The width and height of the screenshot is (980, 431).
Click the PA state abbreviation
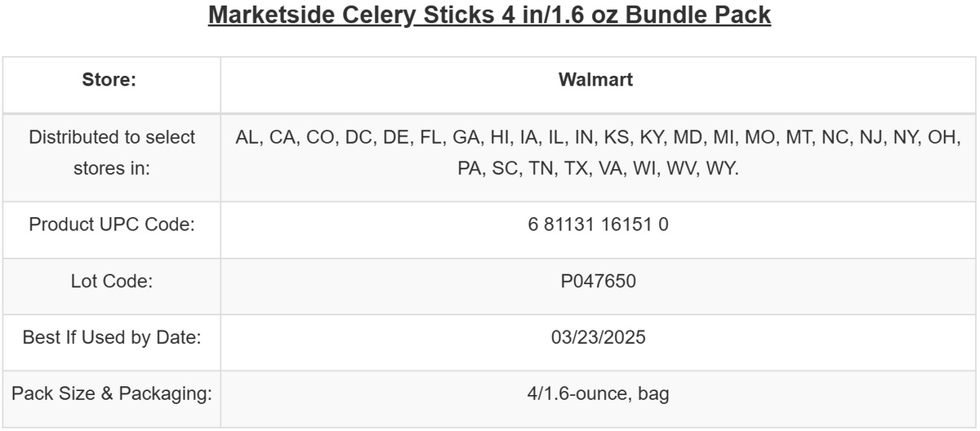tap(470, 170)
